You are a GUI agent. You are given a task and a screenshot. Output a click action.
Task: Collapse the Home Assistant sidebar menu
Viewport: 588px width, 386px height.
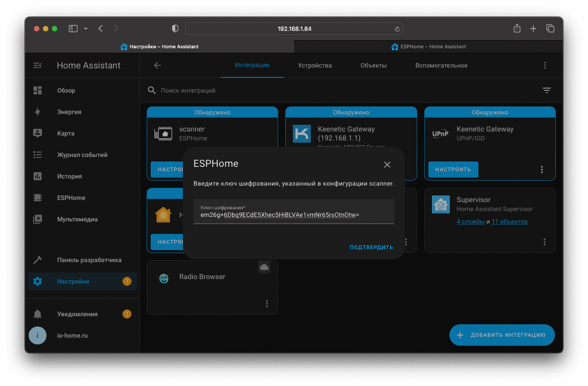38,65
